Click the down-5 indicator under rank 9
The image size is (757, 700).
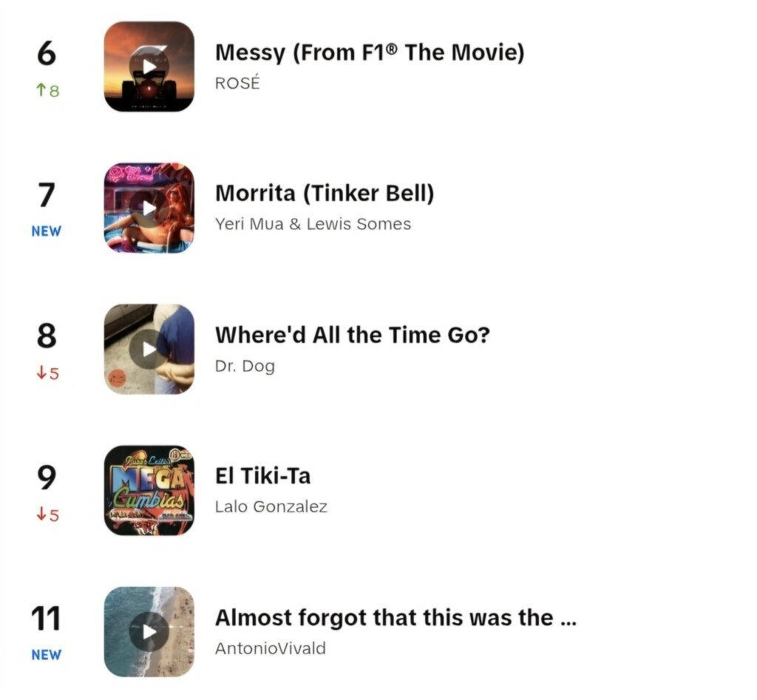coord(47,514)
